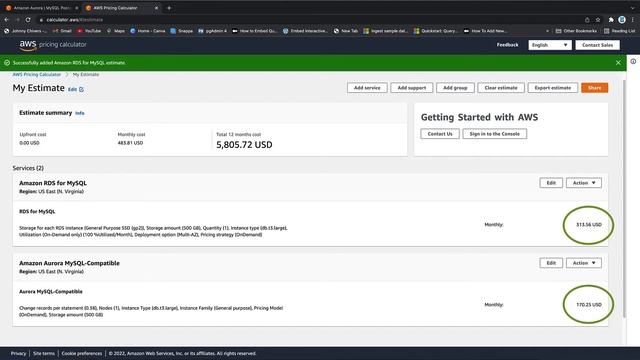Close the AWS Pricing Calculator tab
Viewport: 640px width, 360px height.
pyautogui.click(x=156, y=8)
